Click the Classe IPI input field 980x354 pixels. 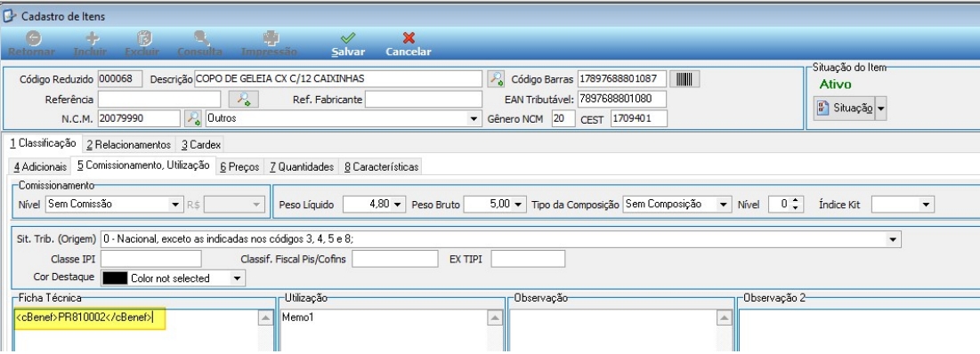150,259
